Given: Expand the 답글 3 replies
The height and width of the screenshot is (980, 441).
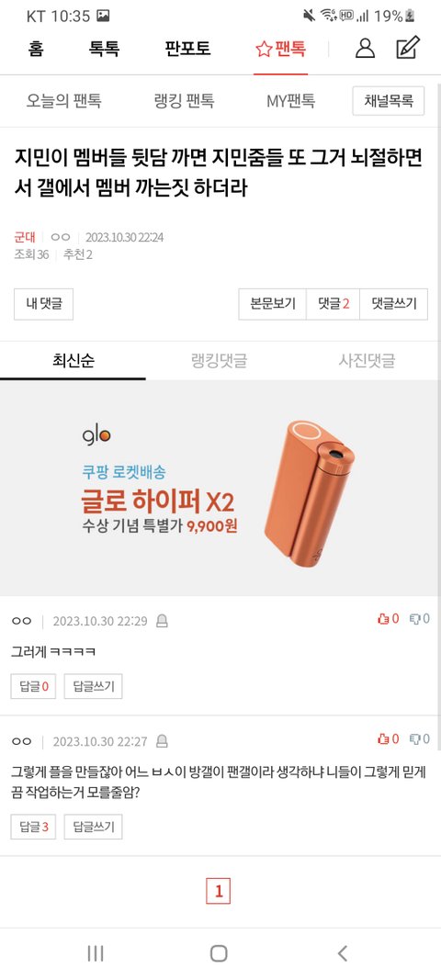Looking at the screenshot, I should (x=34, y=827).
